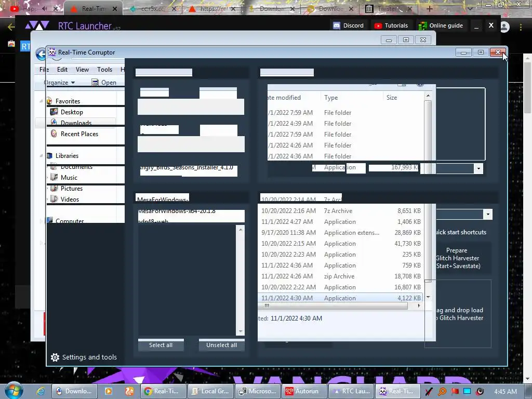Click the file list scroll-up arrow
Viewport: 532px width, 399px height.
[428, 96]
